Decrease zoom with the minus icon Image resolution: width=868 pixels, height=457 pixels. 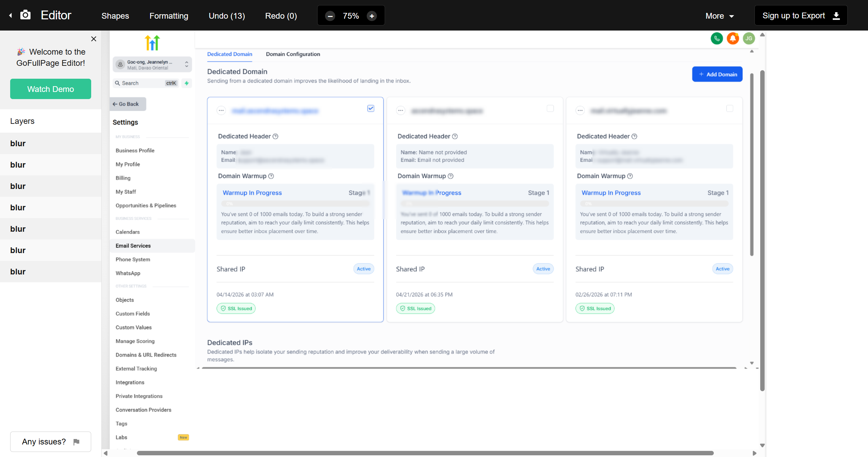pos(330,16)
